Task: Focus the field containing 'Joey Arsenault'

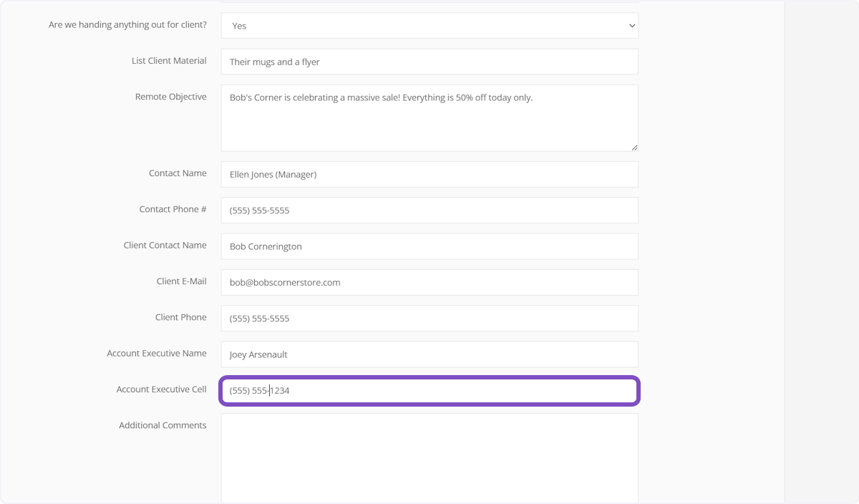Action: [x=429, y=354]
